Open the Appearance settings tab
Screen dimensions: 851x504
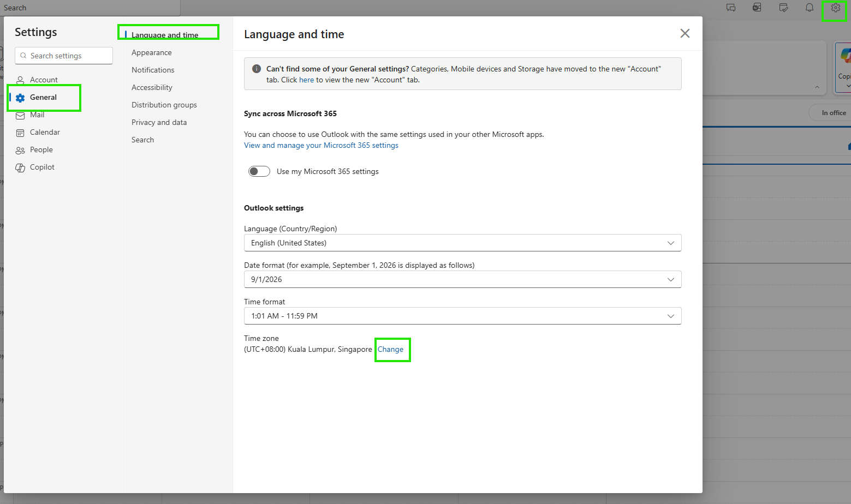152,52
